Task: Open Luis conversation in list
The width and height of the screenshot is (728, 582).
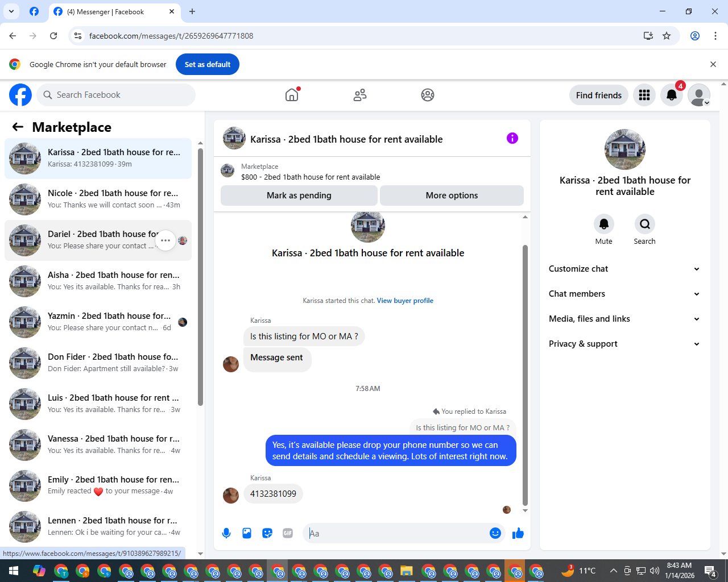Action: (98, 404)
